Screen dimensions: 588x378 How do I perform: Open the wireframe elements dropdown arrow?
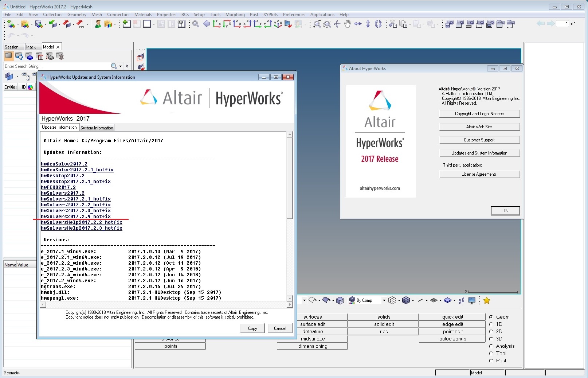[399, 301]
